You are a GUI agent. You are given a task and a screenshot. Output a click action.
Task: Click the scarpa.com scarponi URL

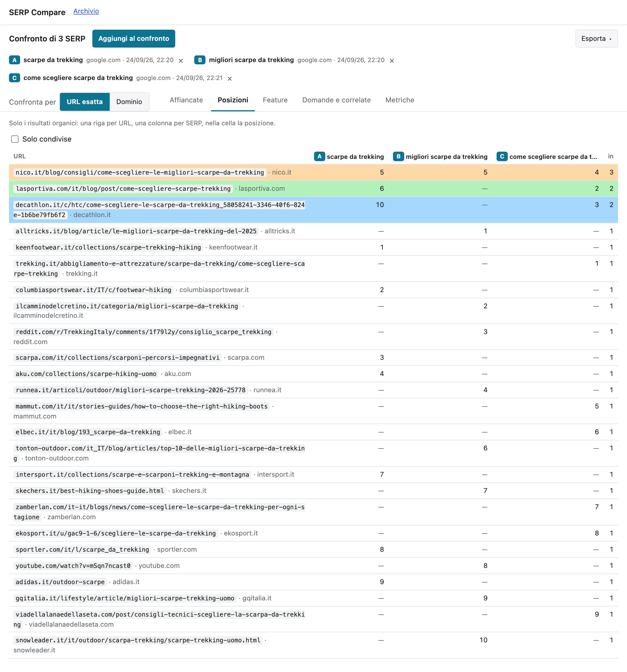118,358
